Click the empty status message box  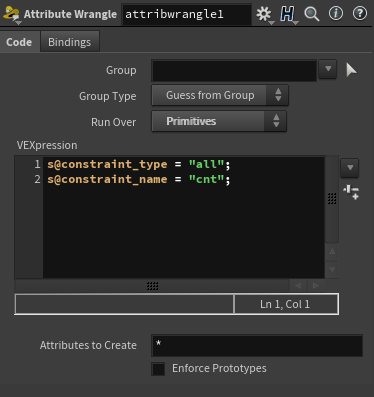tap(124, 304)
